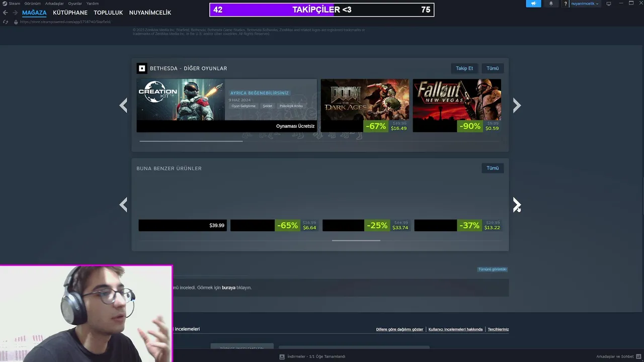Reload the store page

5,22
